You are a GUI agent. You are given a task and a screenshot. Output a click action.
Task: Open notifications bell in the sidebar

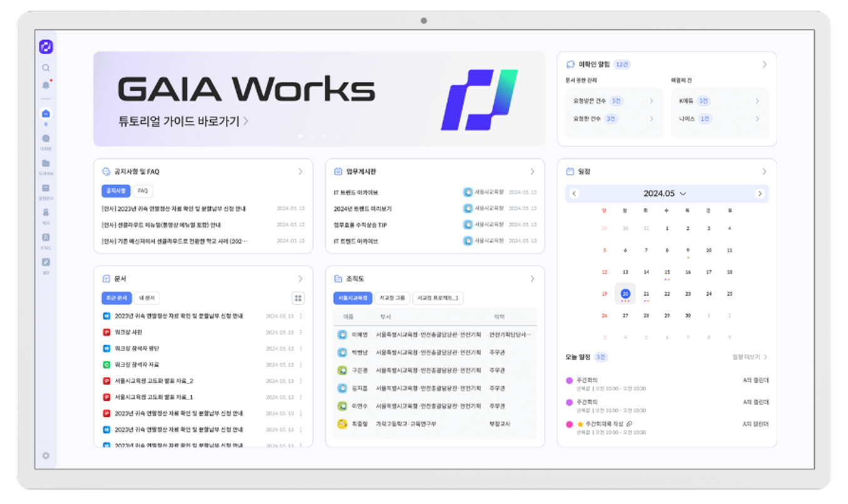pyautogui.click(x=46, y=85)
